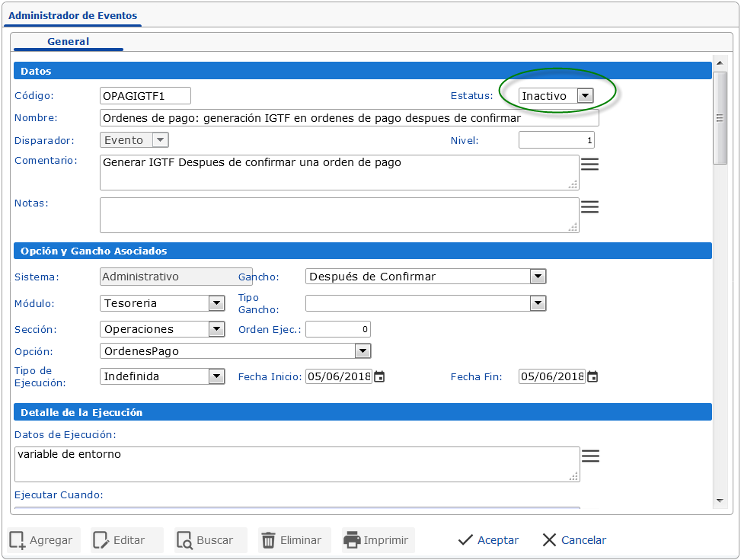Open the Módulo dropdown showing Tesoreria

pos(216,303)
